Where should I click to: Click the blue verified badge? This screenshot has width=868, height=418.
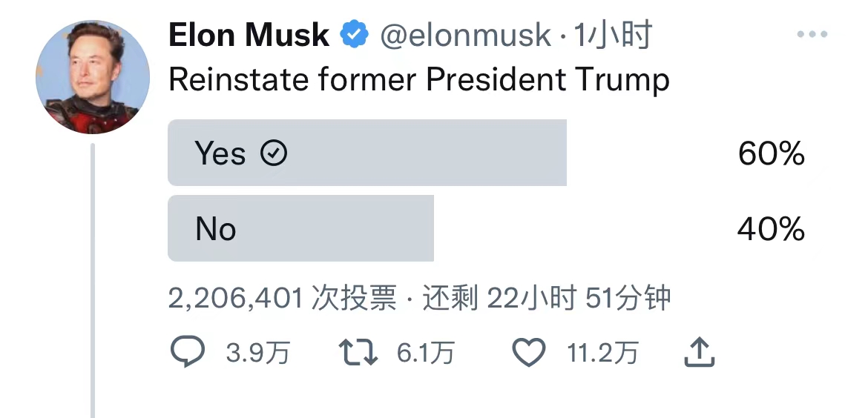click(355, 35)
